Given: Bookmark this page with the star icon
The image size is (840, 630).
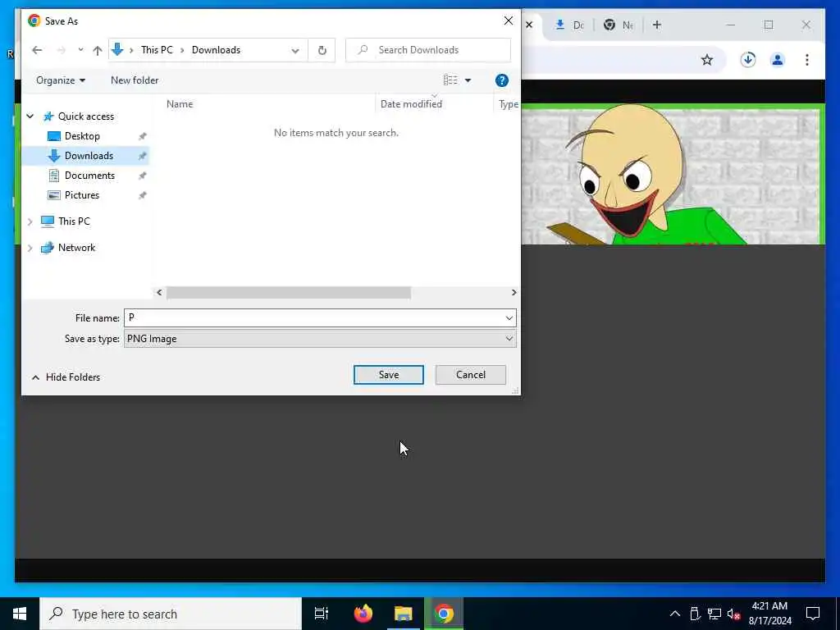Looking at the screenshot, I should point(707,60).
